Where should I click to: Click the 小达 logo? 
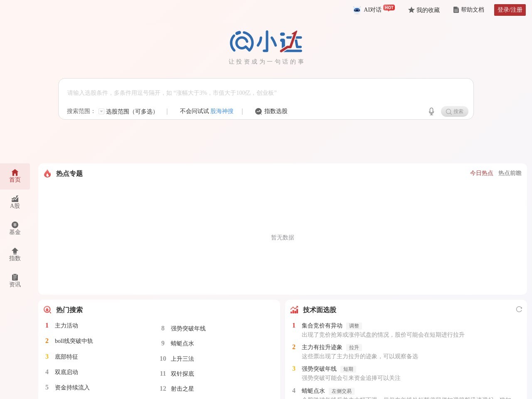pos(266,42)
